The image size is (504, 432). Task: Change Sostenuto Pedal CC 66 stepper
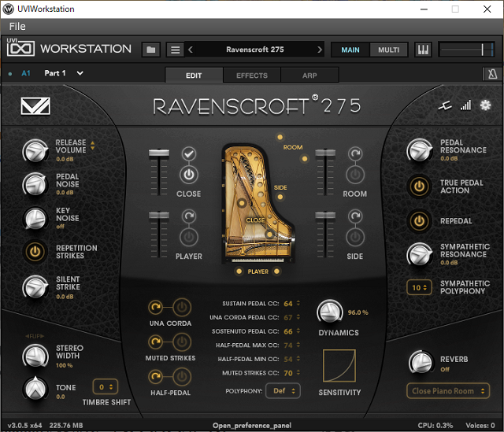coord(298,330)
